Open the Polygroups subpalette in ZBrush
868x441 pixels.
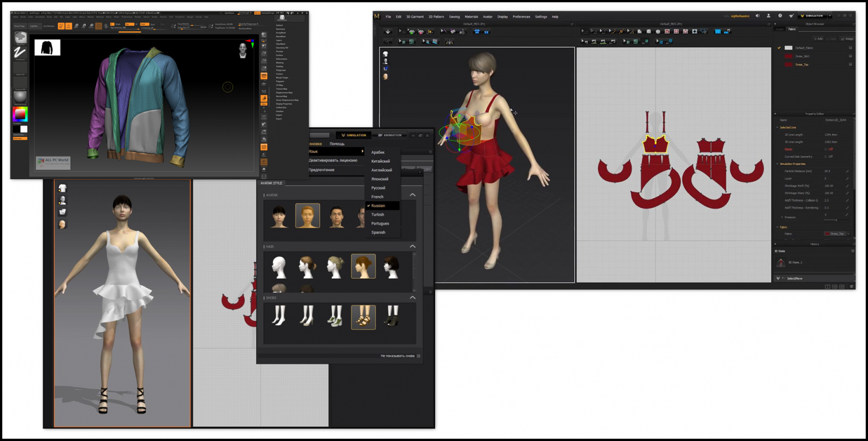281,70
